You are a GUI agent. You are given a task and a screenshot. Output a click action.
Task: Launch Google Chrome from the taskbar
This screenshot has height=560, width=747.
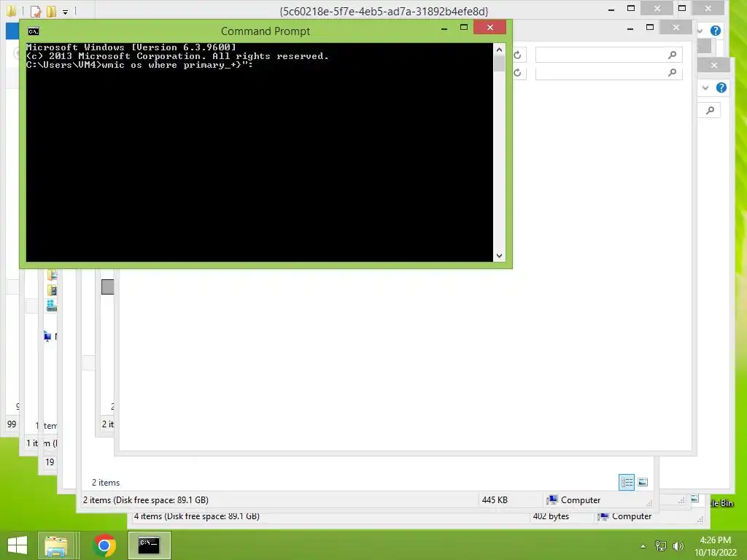[104, 545]
